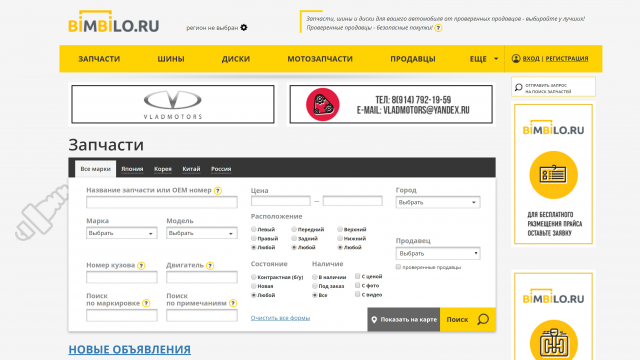Click the регион не выбран text

coord(212,28)
